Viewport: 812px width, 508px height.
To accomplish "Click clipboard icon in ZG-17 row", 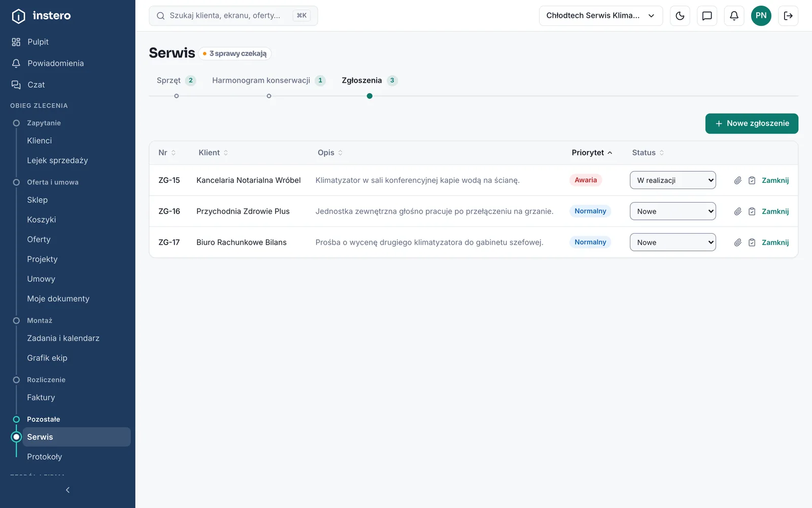I will 752,242.
